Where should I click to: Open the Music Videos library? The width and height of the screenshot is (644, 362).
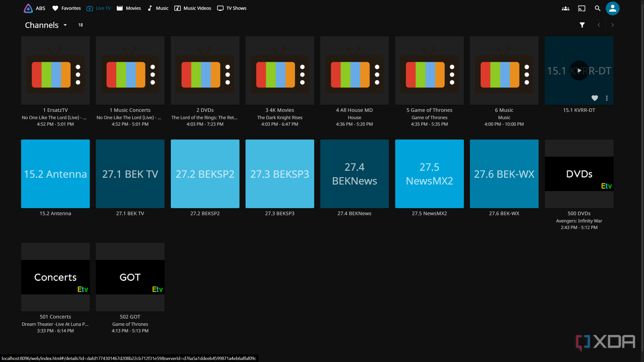pos(193,8)
